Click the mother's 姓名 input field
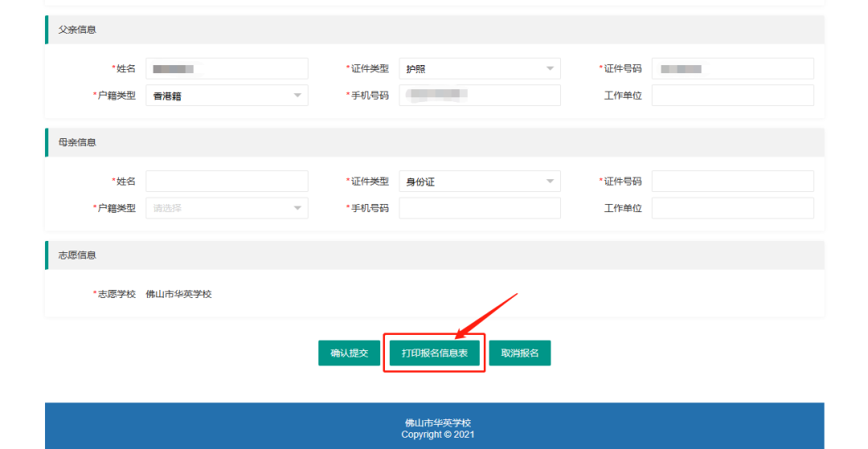The image size is (868, 449). pyautogui.click(x=227, y=182)
